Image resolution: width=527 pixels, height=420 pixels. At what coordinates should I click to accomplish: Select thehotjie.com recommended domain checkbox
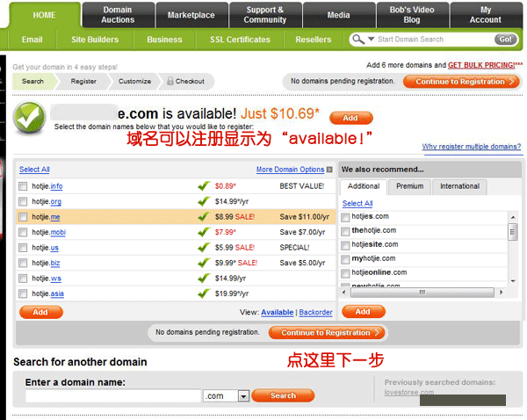click(x=345, y=230)
